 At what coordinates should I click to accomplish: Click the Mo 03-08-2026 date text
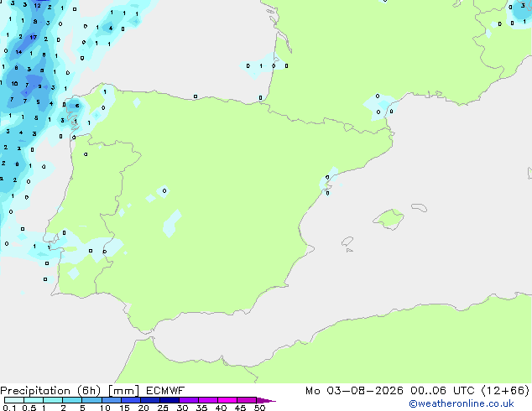pos(354,391)
